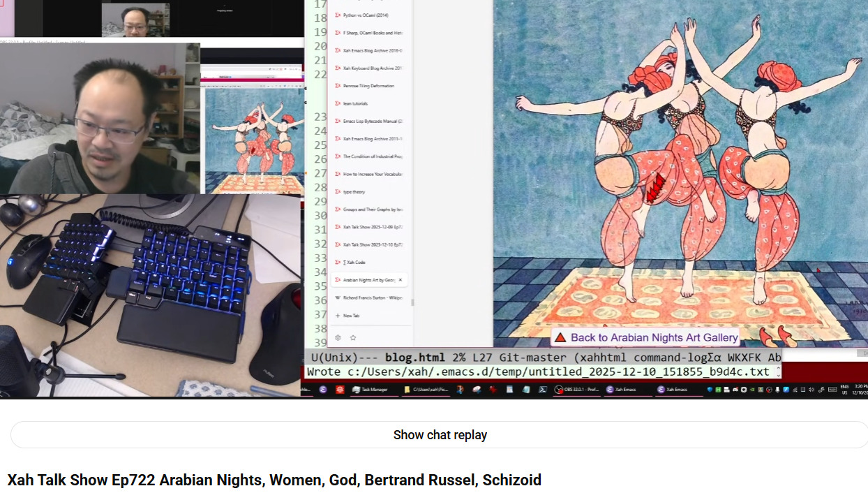The image size is (868, 493).
Task: Click the volume speaker tray icon
Action: (x=811, y=390)
